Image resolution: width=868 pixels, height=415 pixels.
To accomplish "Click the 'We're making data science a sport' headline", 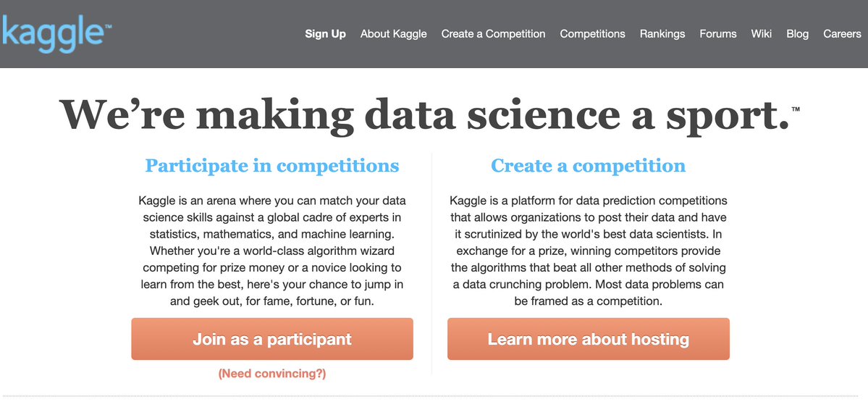I will tap(424, 115).
